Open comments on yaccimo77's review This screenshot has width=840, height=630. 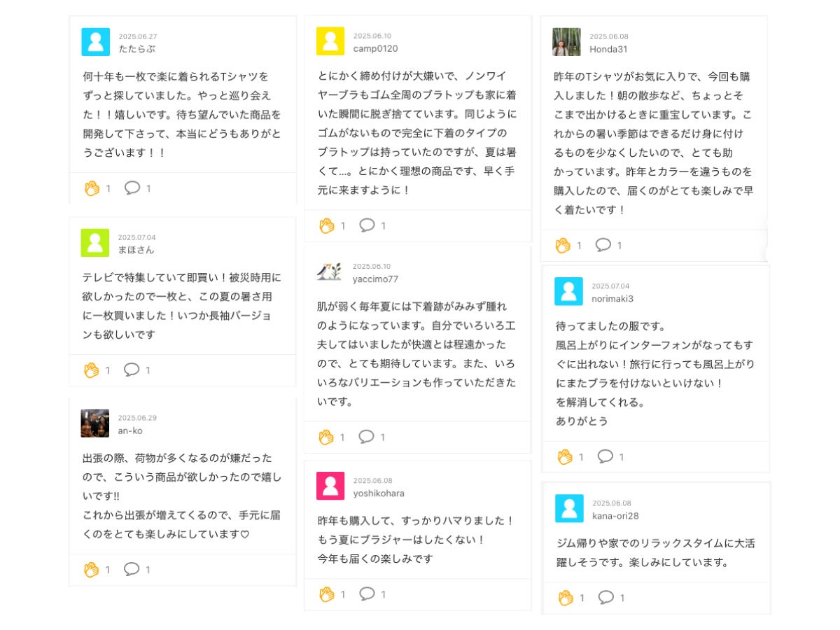pos(367,437)
